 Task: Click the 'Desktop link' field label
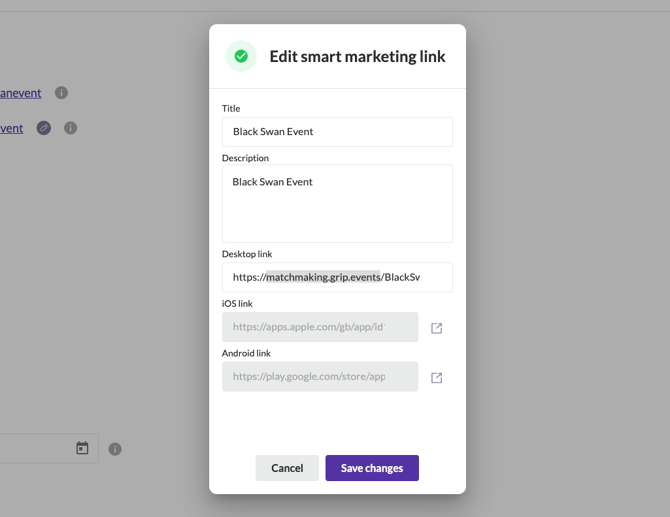tap(247, 254)
